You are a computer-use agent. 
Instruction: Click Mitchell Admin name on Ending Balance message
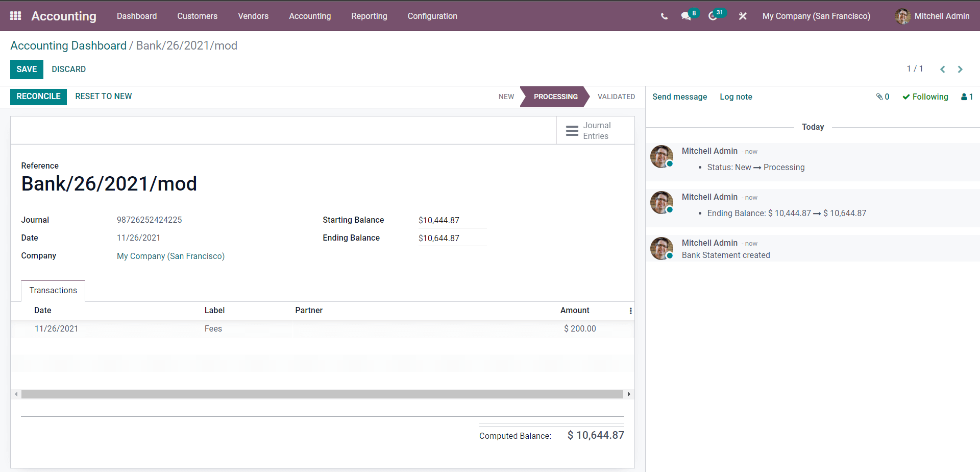(709, 197)
